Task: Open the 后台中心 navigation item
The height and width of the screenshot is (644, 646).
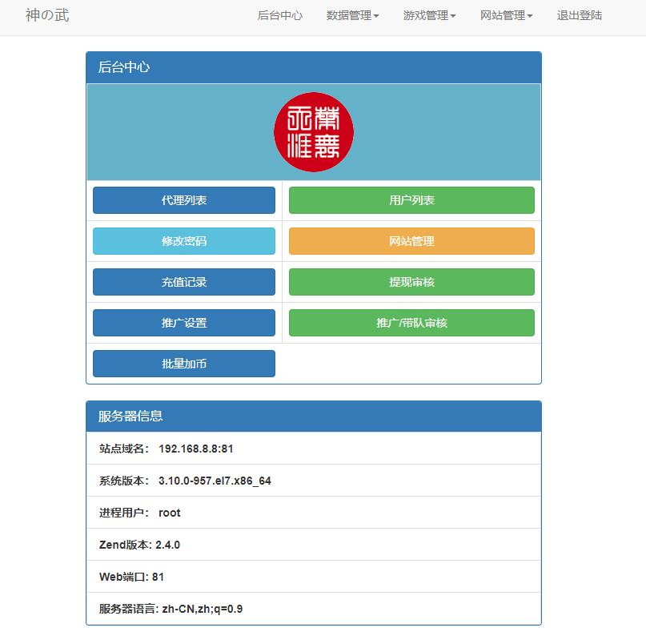Action: [279, 16]
